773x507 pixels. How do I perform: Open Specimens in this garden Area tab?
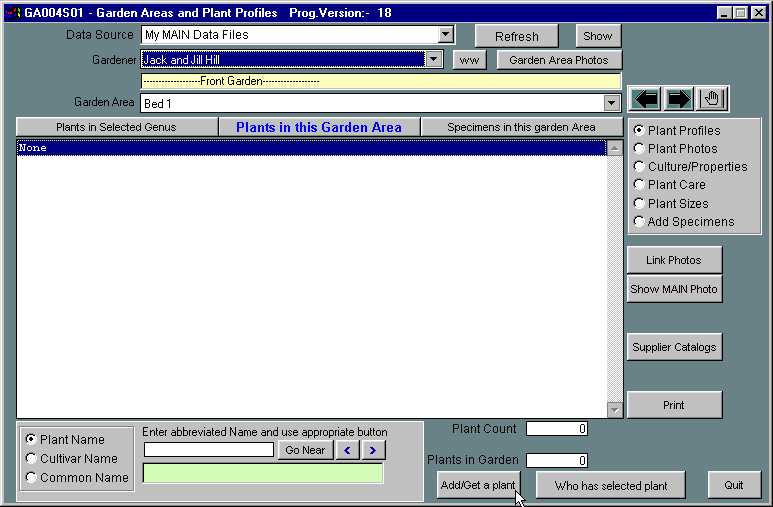coord(520,127)
